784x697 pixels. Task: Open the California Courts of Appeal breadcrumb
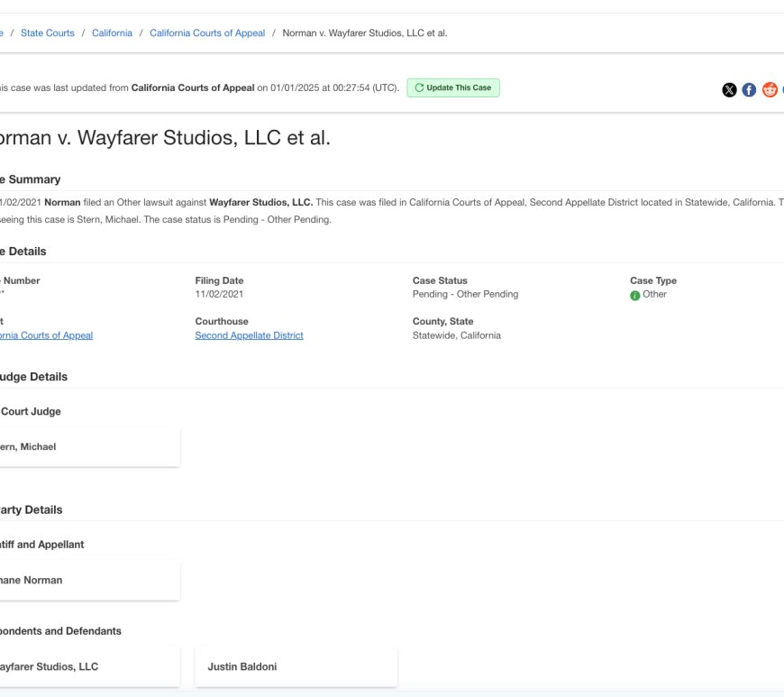(x=207, y=32)
